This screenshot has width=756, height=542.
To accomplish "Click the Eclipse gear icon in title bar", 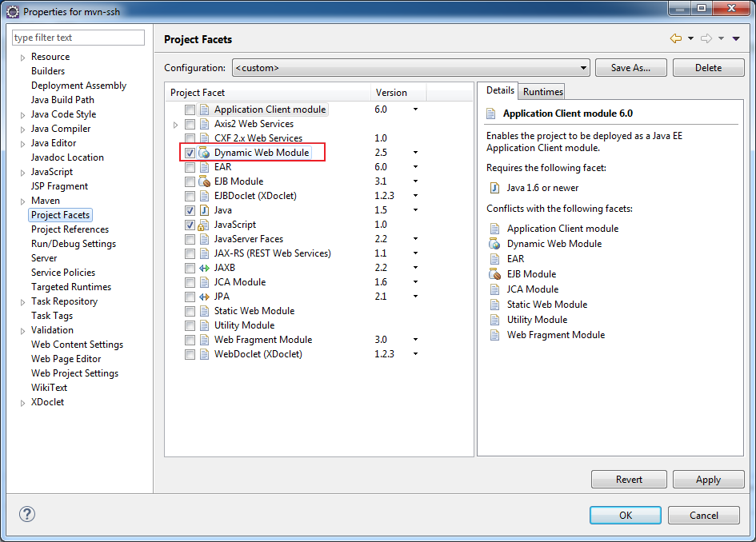I will coord(13,11).
